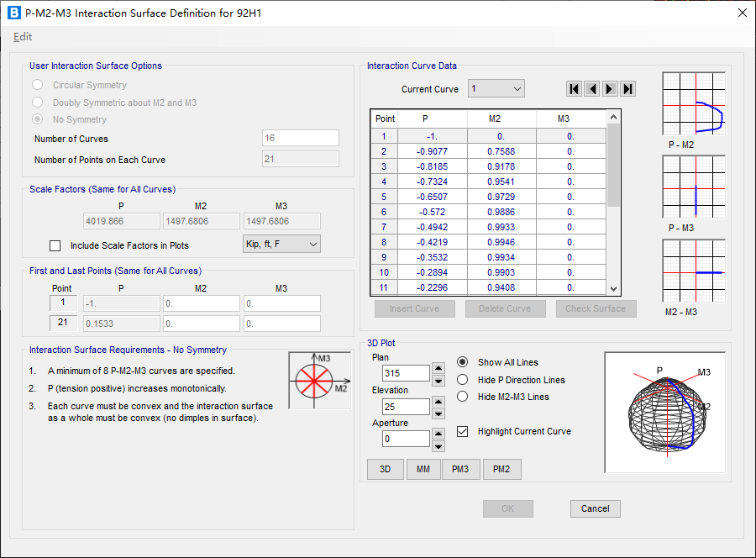Switch plot to MM view
This screenshot has height=558, width=756.
click(x=423, y=469)
